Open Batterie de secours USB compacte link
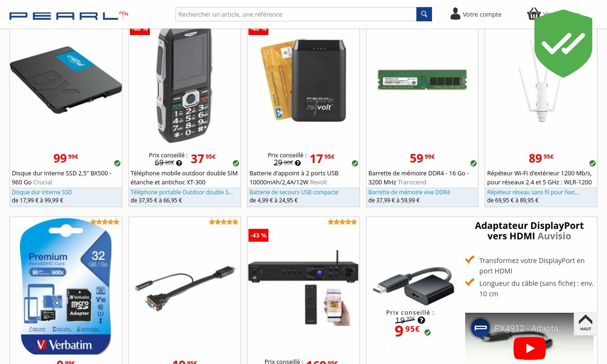The height and width of the screenshot is (364, 607). click(x=294, y=192)
